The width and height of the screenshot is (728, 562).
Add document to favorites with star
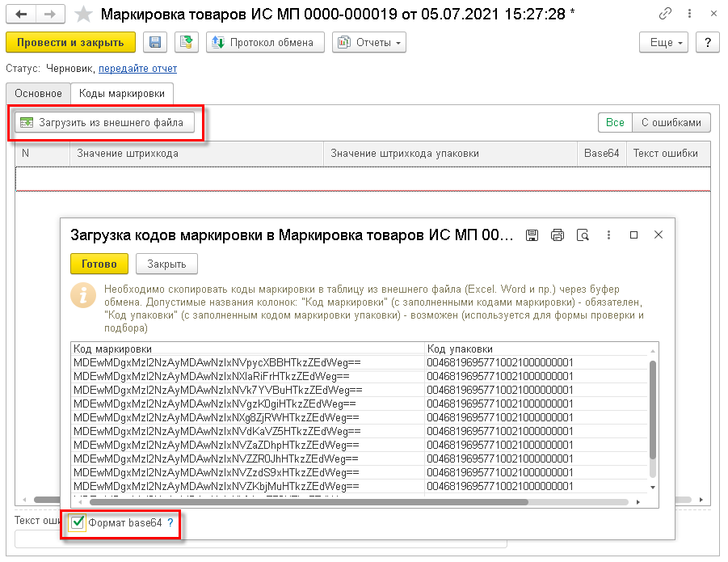tap(83, 15)
